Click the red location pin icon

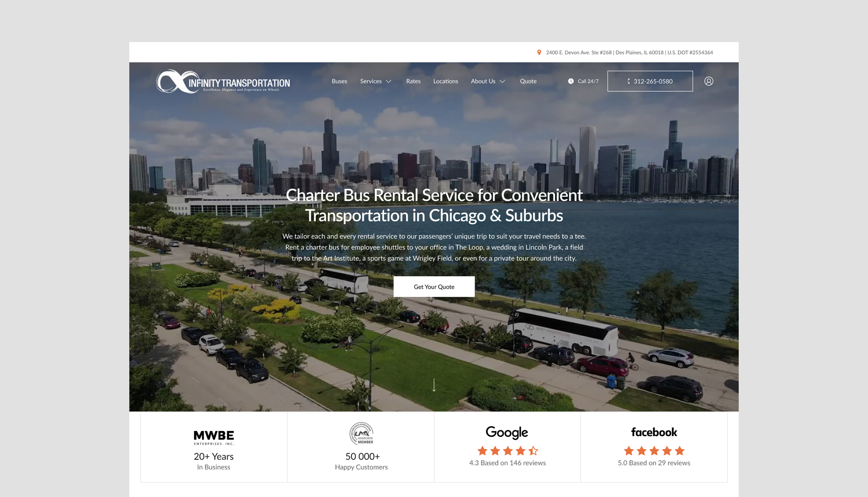click(x=538, y=52)
